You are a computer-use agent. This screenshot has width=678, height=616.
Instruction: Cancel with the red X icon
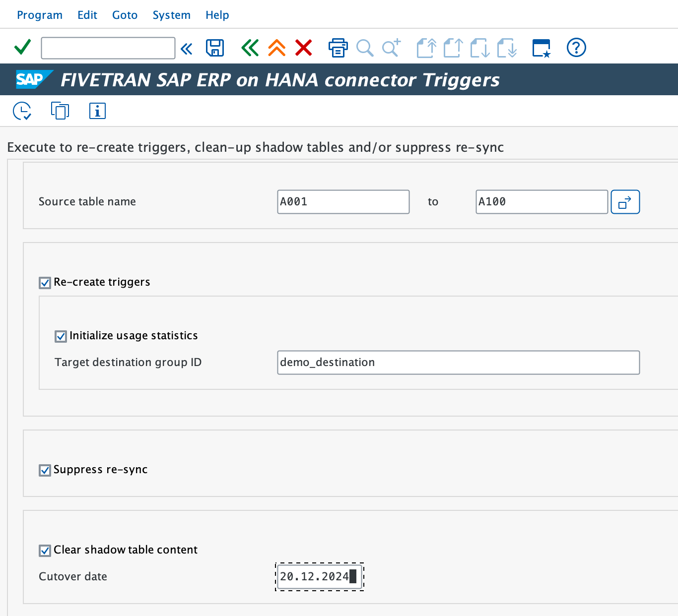(x=304, y=48)
